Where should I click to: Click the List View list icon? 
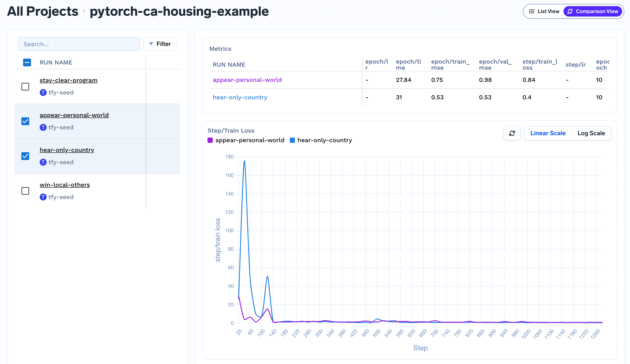coord(531,12)
